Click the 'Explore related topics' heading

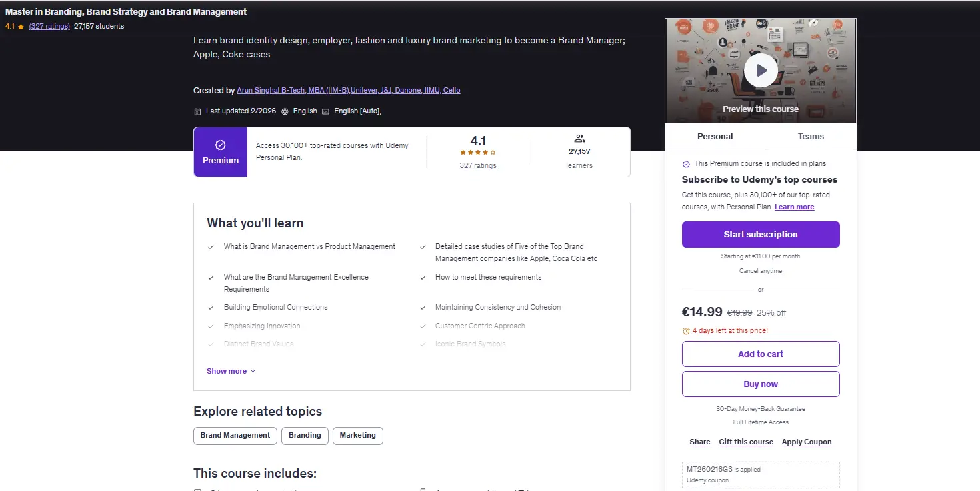point(257,412)
